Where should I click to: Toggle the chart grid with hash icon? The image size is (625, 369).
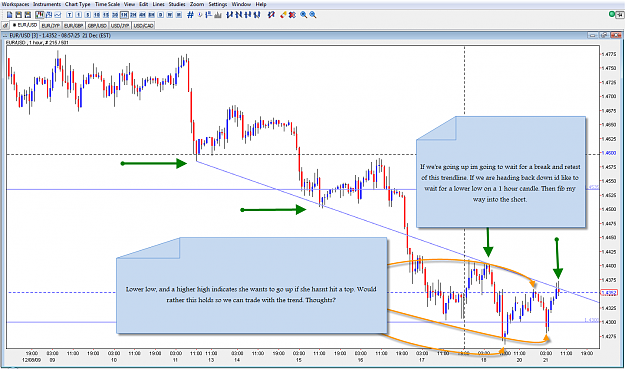(x=190, y=15)
